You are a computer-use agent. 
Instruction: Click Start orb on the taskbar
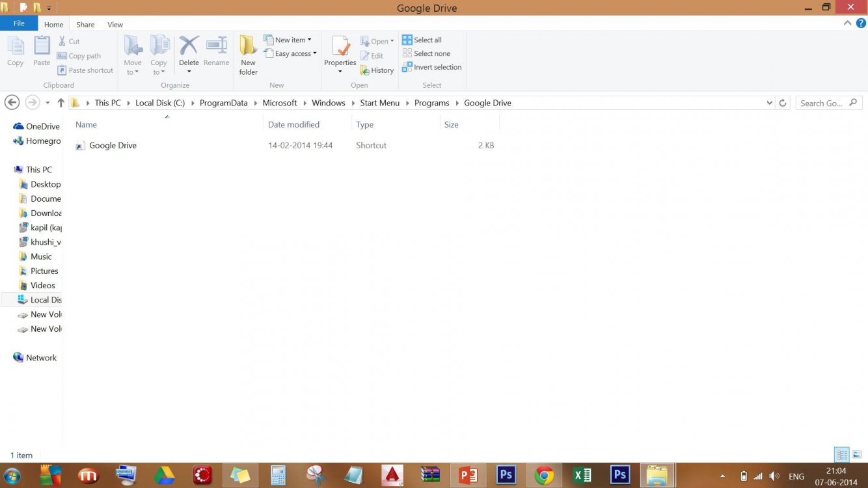(12, 476)
